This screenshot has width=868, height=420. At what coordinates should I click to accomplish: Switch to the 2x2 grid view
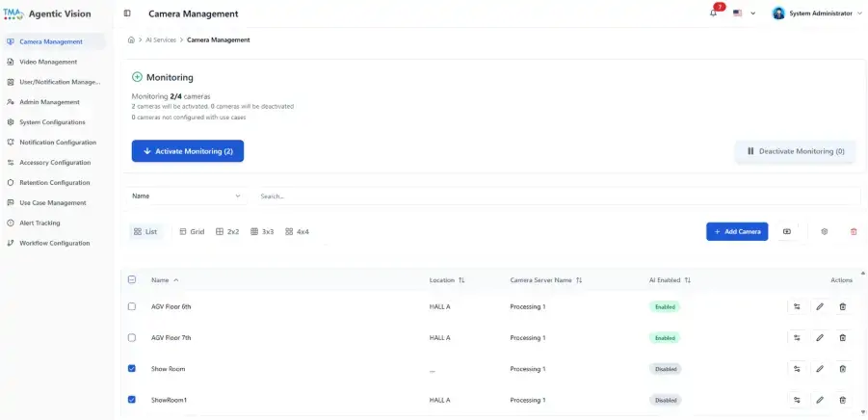click(227, 232)
